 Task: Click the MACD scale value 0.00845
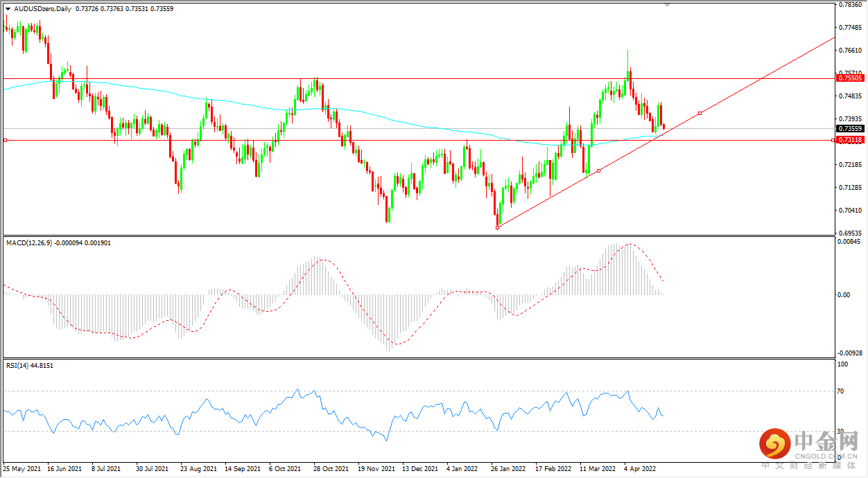(x=850, y=242)
